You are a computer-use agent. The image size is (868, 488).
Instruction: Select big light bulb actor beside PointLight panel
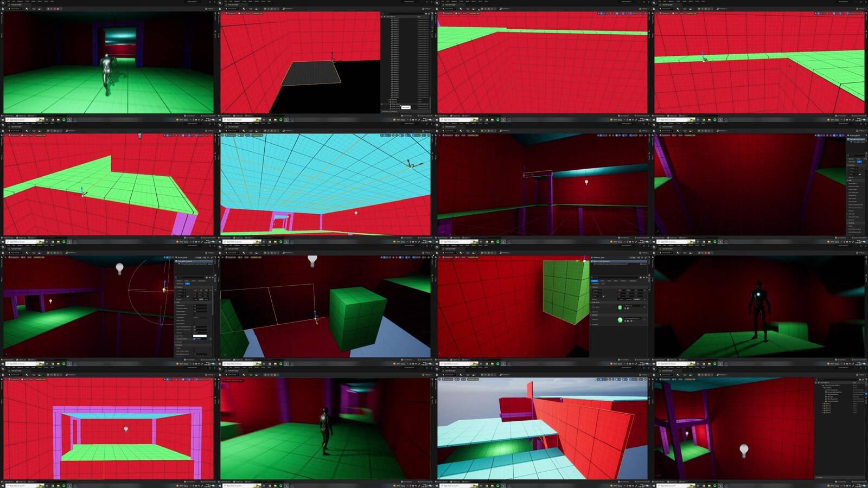120,268
